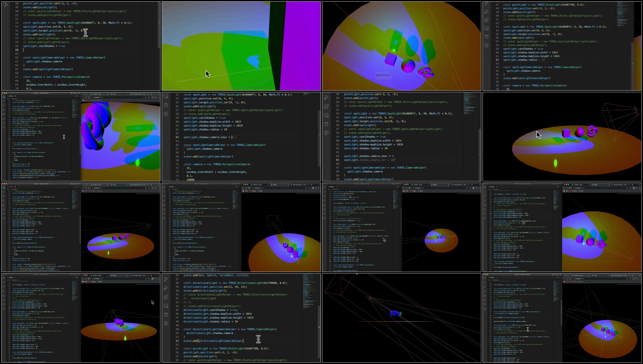
Task: Click bookmark star in torus knot close-up browser
Action: (149, 97)
